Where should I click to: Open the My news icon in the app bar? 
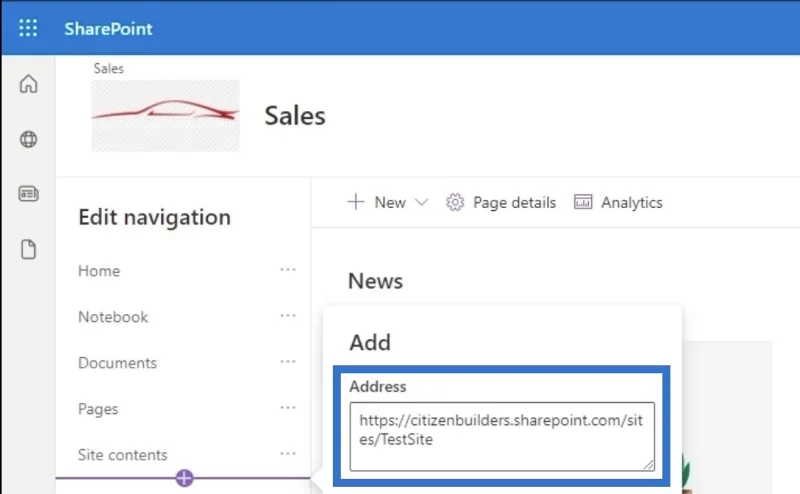29,194
